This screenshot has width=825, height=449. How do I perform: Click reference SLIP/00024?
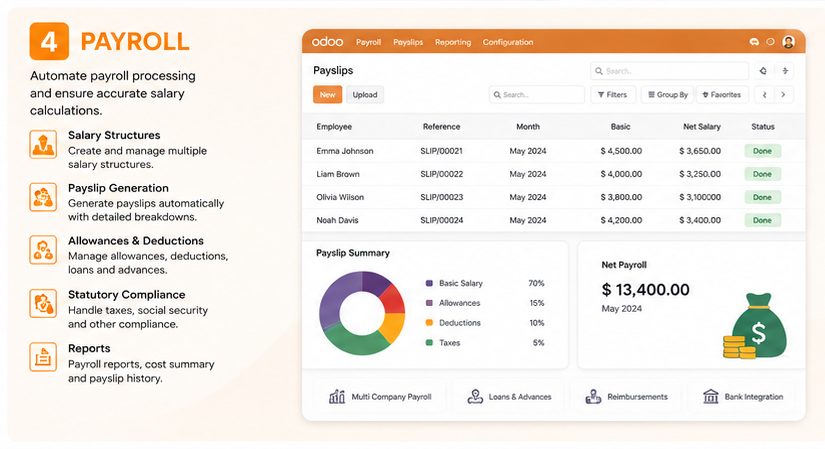click(x=441, y=221)
